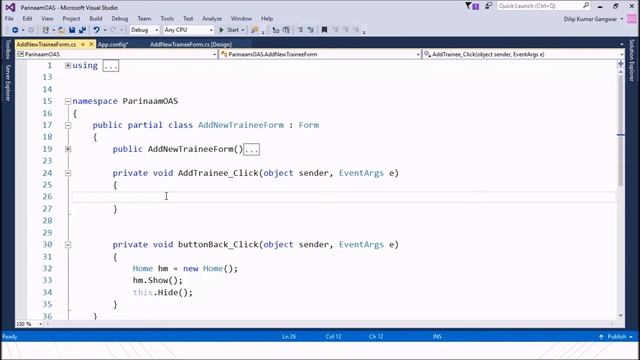Open the Debug menu

click(x=120, y=19)
